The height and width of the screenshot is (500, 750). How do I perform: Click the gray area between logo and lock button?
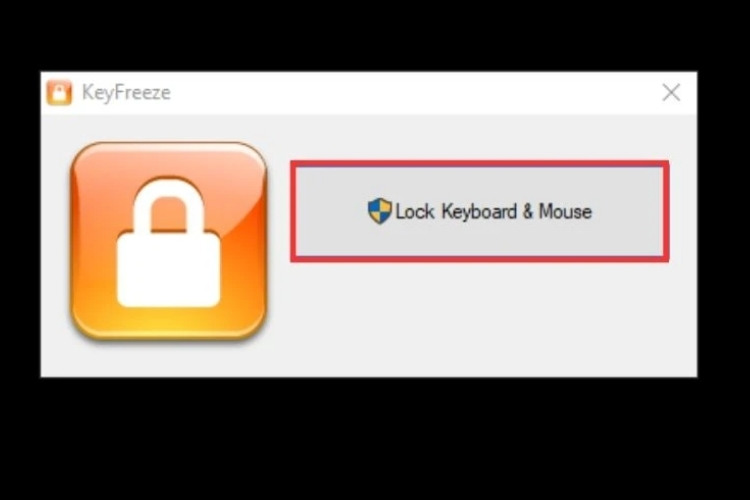pyautogui.click(x=279, y=241)
